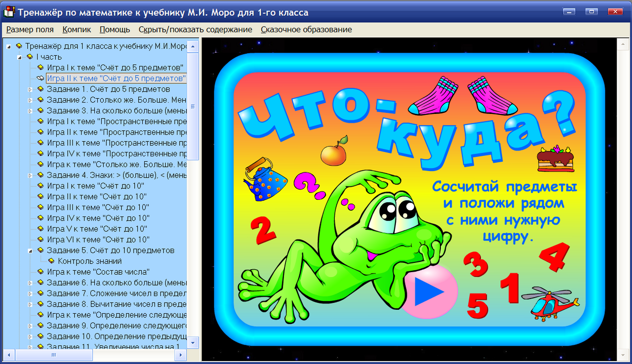Click book icon of Игра I "Счёт до 5 предметов"
The image size is (632, 364).
[40, 68]
